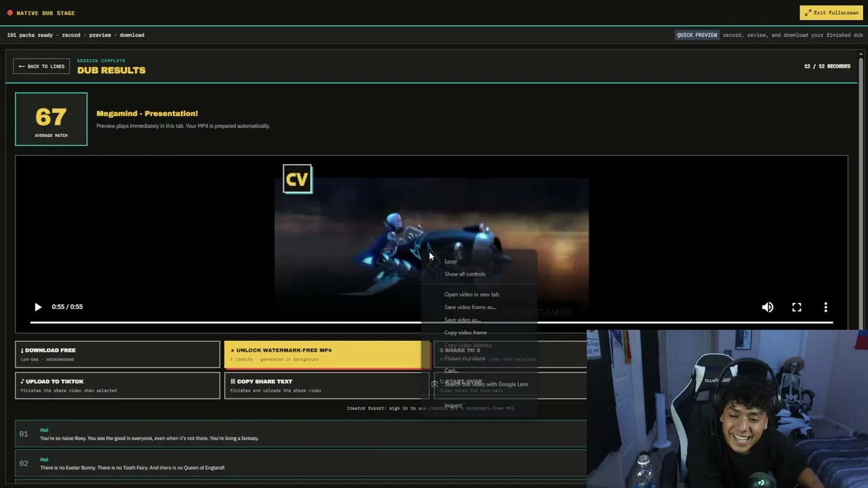This screenshot has height=488, width=868.
Task: Click the Session Complete label
Action: coord(101,61)
